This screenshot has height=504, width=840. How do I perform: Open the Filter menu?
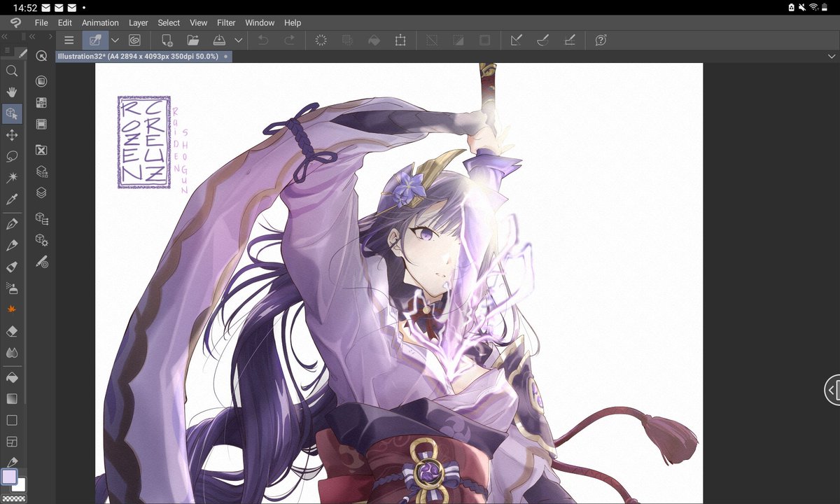click(226, 22)
